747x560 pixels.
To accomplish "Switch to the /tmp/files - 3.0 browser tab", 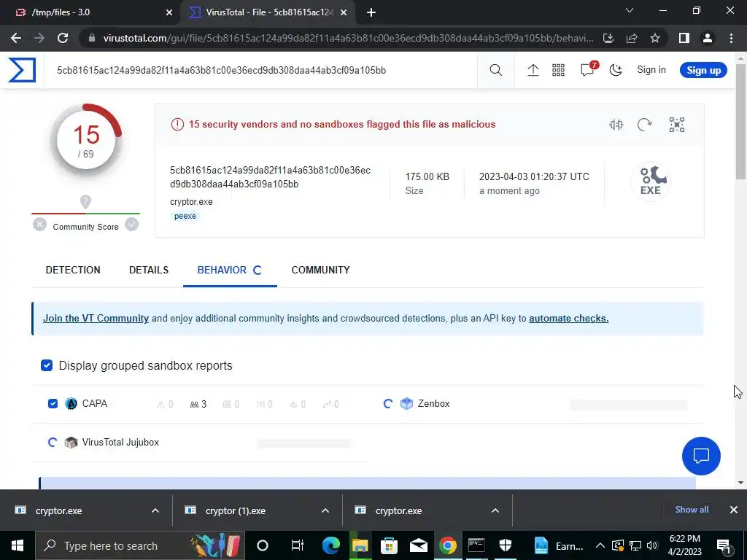I will click(90, 12).
